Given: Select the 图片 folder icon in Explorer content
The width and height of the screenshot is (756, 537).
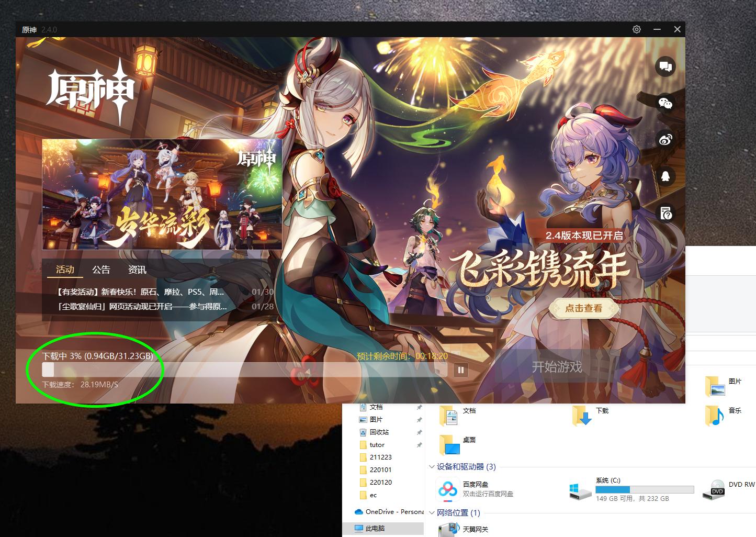Looking at the screenshot, I should pos(715,386).
